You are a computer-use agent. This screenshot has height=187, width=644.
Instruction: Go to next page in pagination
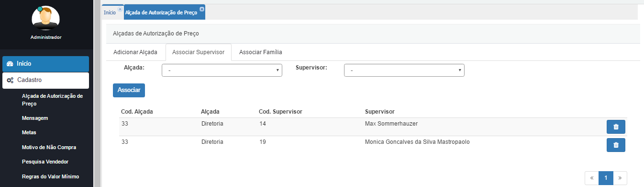click(620, 178)
